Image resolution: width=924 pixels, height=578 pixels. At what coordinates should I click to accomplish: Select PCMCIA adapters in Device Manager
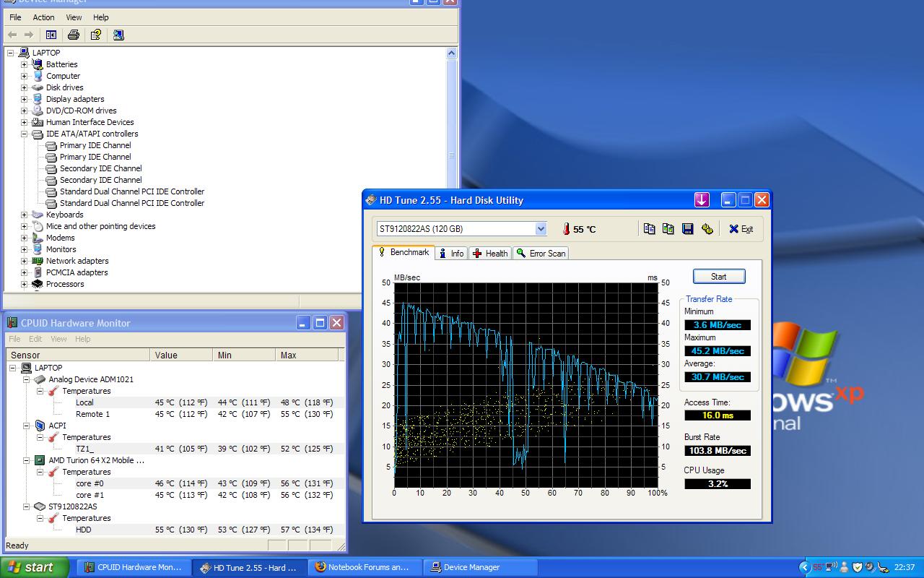pos(77,272)
